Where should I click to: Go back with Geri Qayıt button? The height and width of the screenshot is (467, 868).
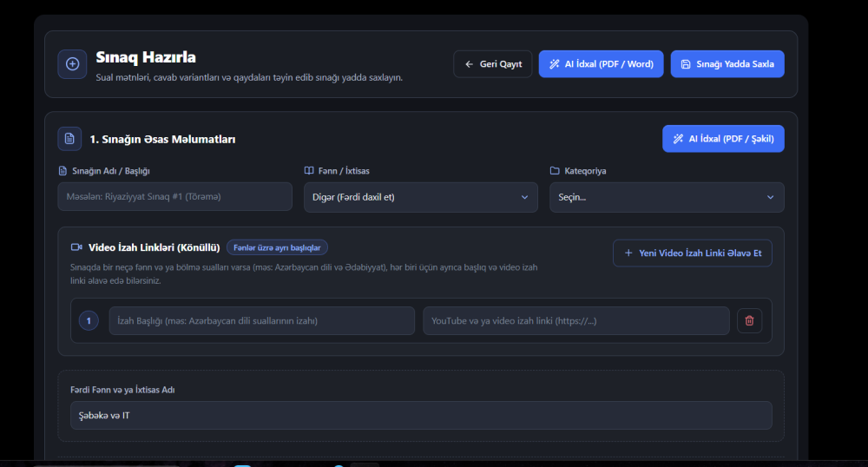pyautogui.click(x=493, y=64)
